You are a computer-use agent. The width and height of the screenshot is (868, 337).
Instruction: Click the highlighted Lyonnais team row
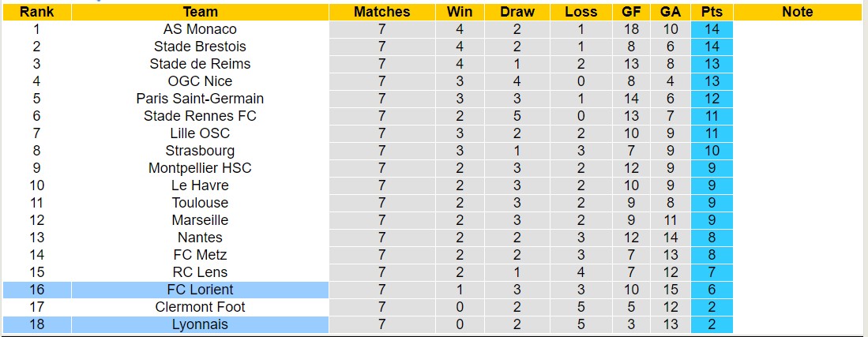coord(200,324)
